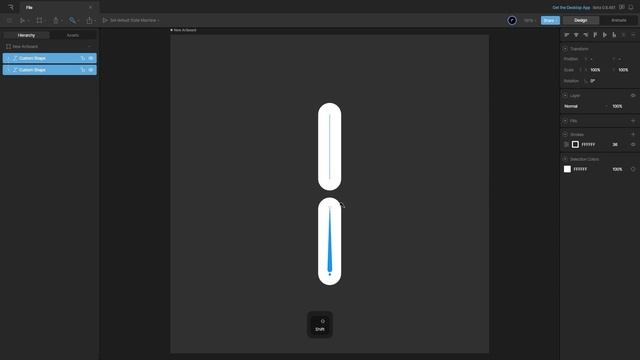Toggle visibility of second Custom Shape
The width and height of the screenshot is (640, 360).
(91, 70)
